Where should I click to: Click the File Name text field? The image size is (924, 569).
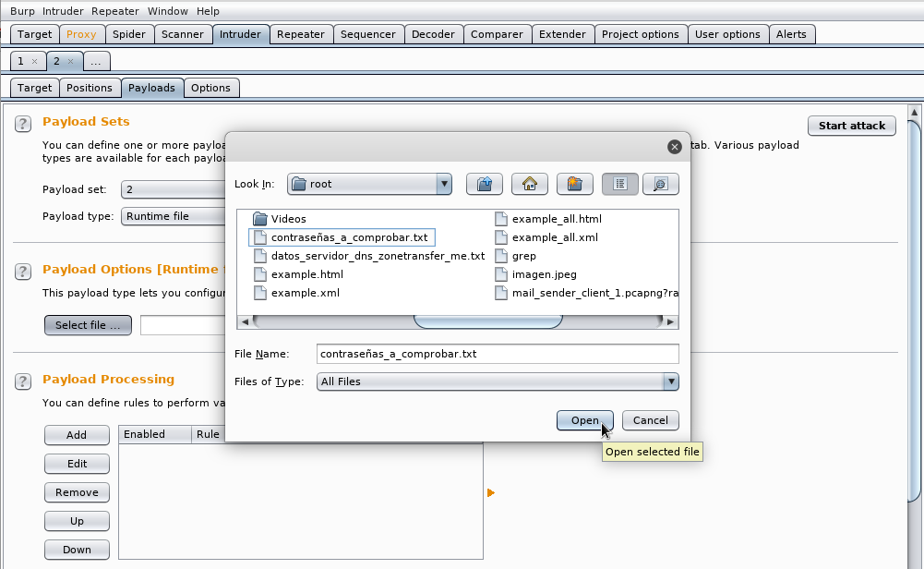click(498, 354)
